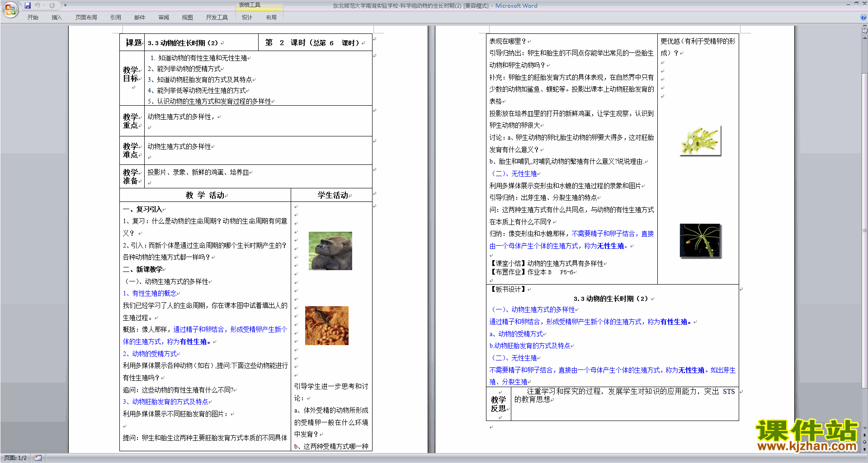Click the blue b.动物胚胎发育的方式及特点 line
The height and width of the screenshot is (463, 868).
pos(530,346)
